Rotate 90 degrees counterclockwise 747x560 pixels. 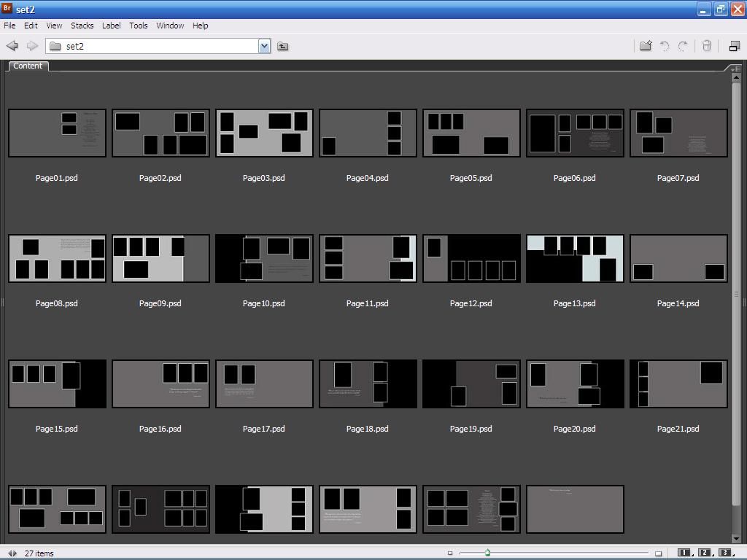665,46
